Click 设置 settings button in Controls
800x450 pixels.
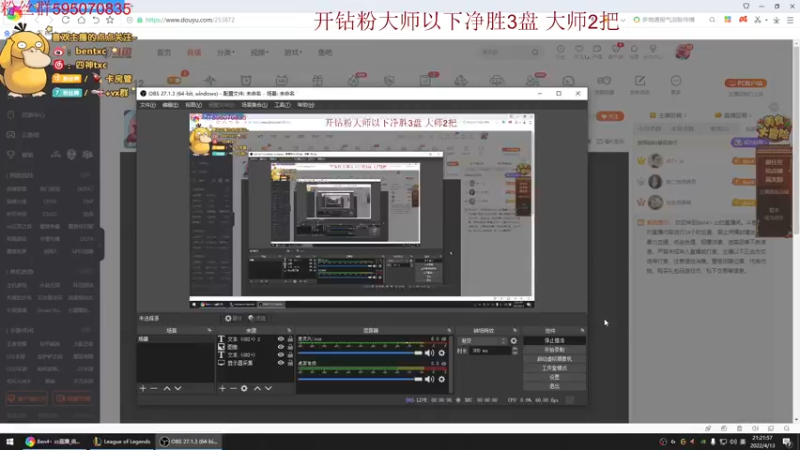pos(554,377)
